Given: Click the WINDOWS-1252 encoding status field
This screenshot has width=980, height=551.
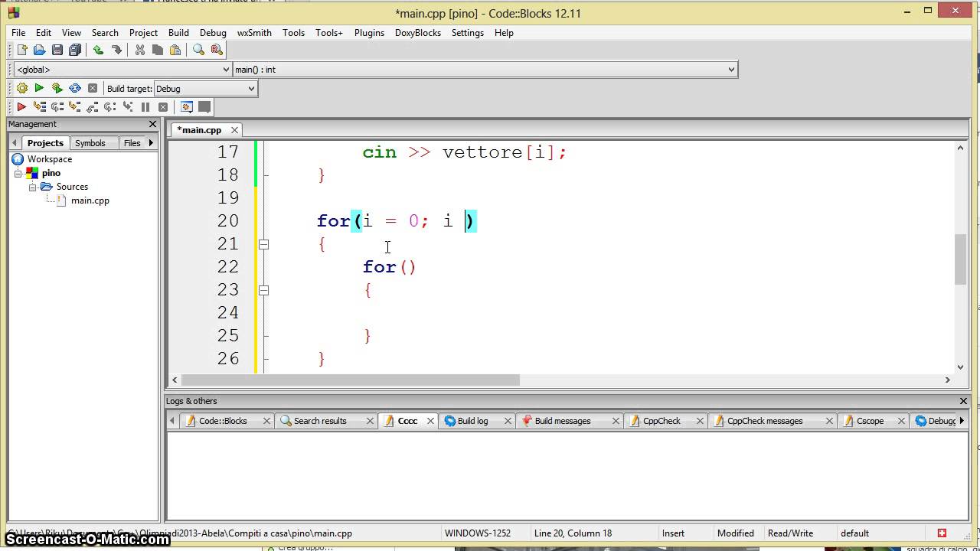Looking at the screenshot, I should [478, 533].
